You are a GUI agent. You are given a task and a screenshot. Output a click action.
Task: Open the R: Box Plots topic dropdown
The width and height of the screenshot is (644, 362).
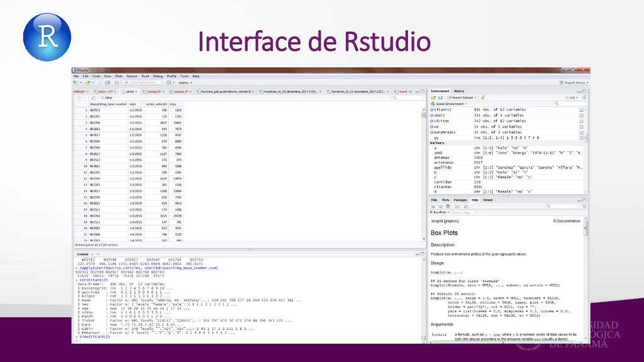[440, 212]
